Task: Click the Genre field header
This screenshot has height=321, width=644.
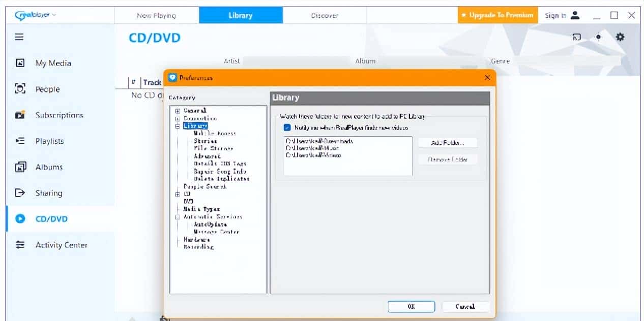Action: pyautogui.click(x=500, y=61)
